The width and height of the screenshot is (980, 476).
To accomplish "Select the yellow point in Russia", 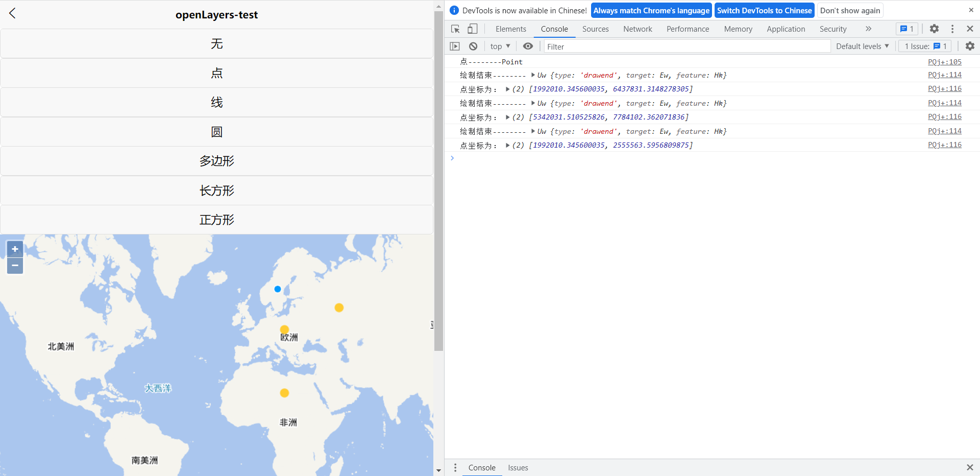I will pos(339,307).
